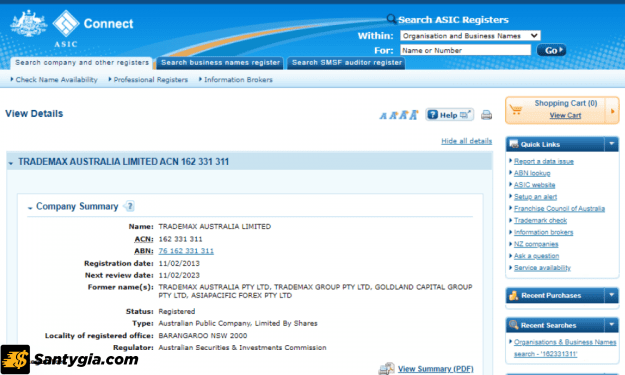Click the Company Summary help question icon

(x=130, y=206)
